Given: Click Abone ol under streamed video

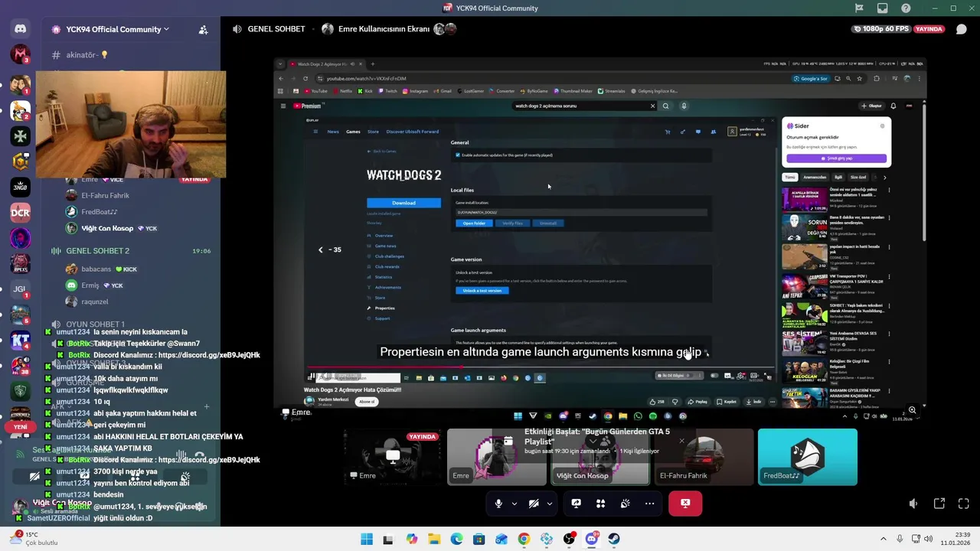Looking at the screenshot, I should 367,402.
